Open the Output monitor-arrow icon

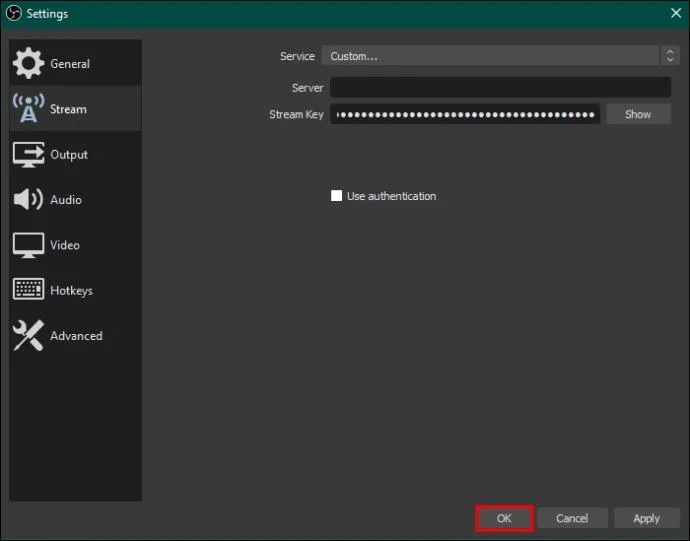point(29,155)
